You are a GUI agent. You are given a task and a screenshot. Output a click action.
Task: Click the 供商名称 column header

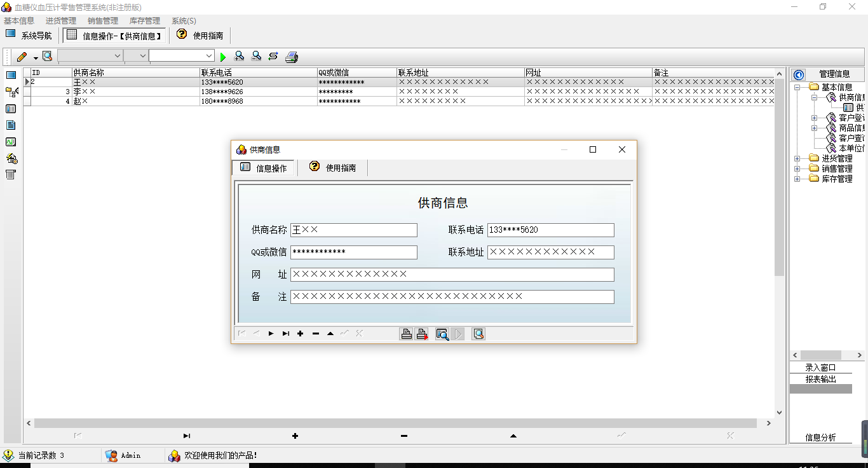coord(136,73)
